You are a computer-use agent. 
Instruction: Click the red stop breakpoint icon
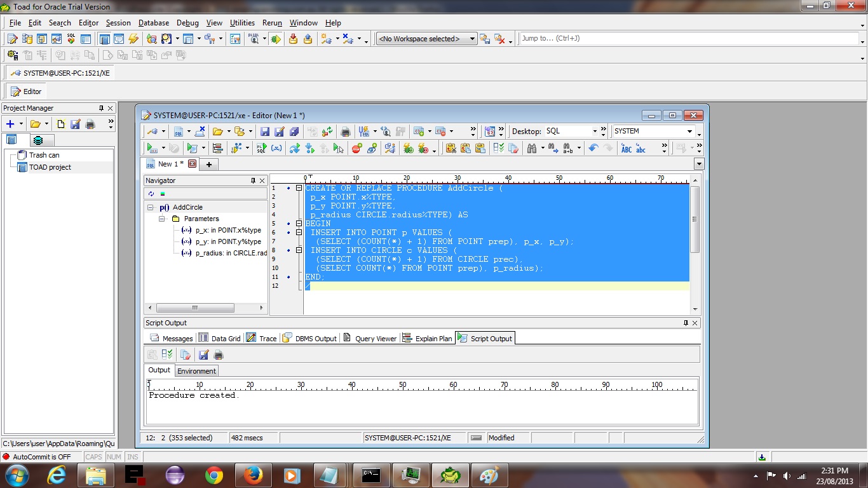click(x=356, y=148)
